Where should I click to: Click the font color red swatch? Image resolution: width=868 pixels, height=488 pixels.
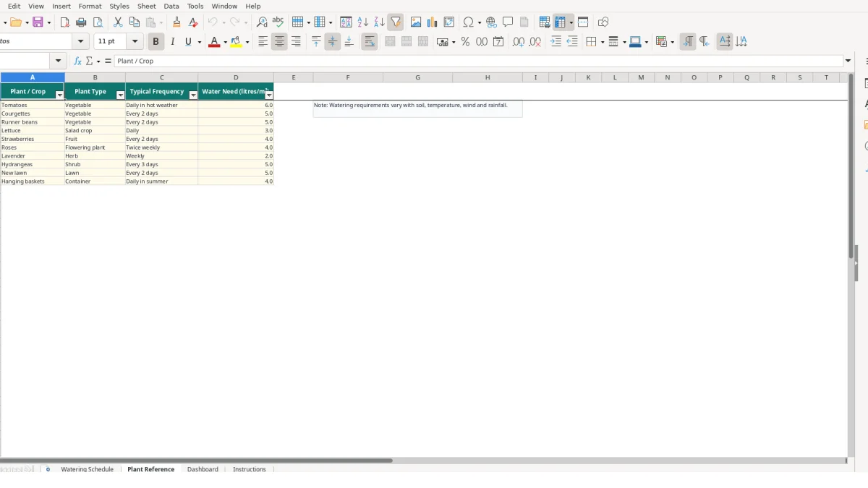[x=213, y=43]
